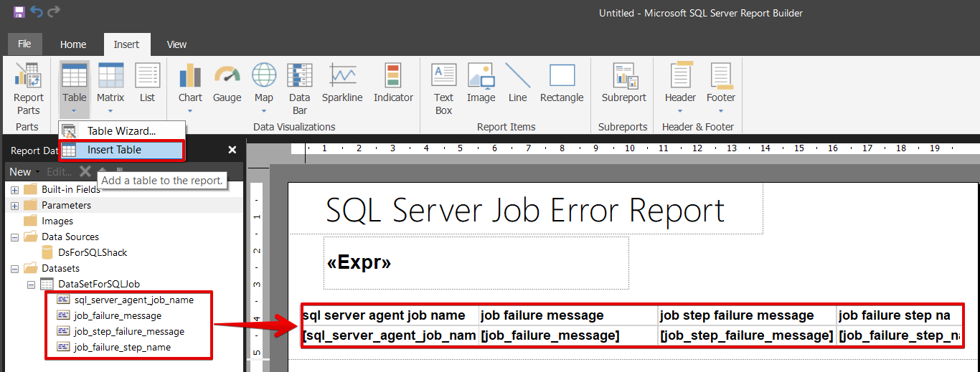The height and width of the screenshot is (372, 980).
Task: Choose Insert Table from the menu
Action: (122, 150)
